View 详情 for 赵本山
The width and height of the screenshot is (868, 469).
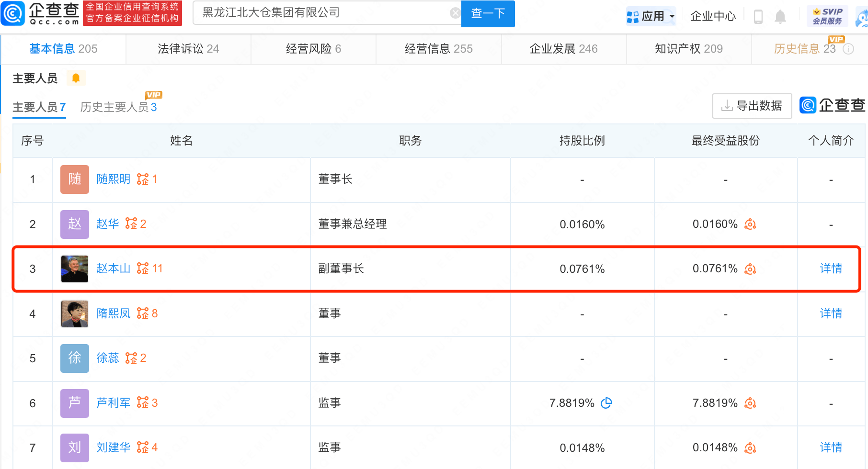point(831,268)
